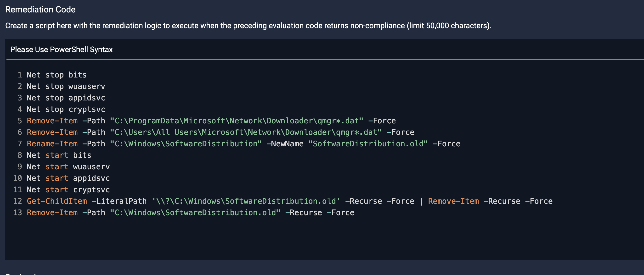
Task: Click 'Net stop cryptsvc' on line 4
Action: coord(66,109)
